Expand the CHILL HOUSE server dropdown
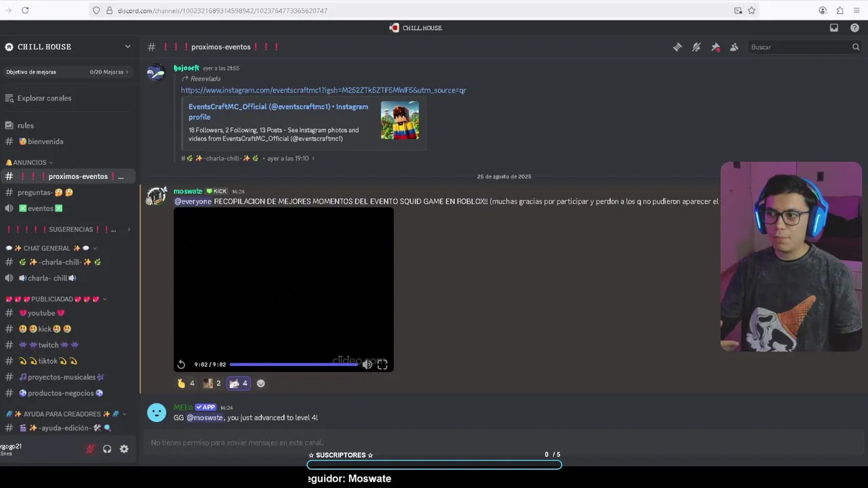The height and width of the screenshot is (488, 868). 127,47
